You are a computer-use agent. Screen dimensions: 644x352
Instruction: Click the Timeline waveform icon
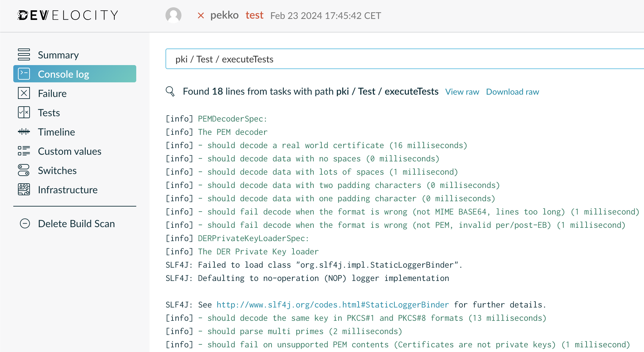pyautogui.click(x=24, y=132)
